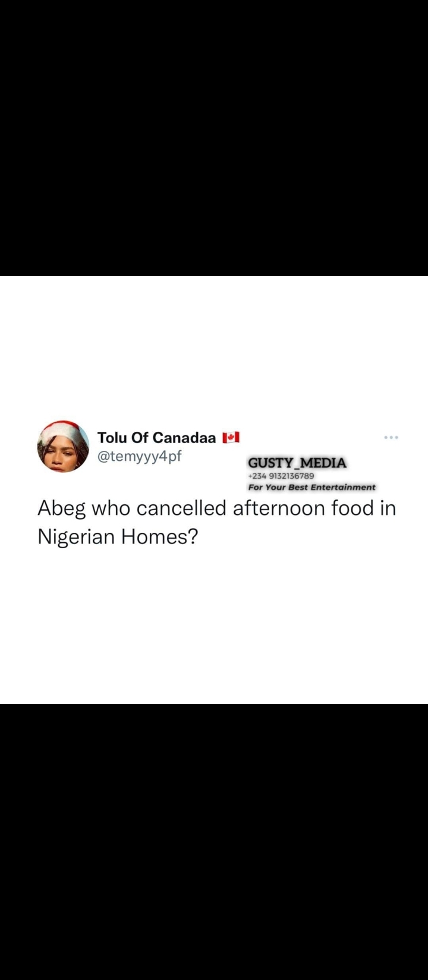
Task: Tap the For Your Best Entertainment tagline
Action: point(312,487)
